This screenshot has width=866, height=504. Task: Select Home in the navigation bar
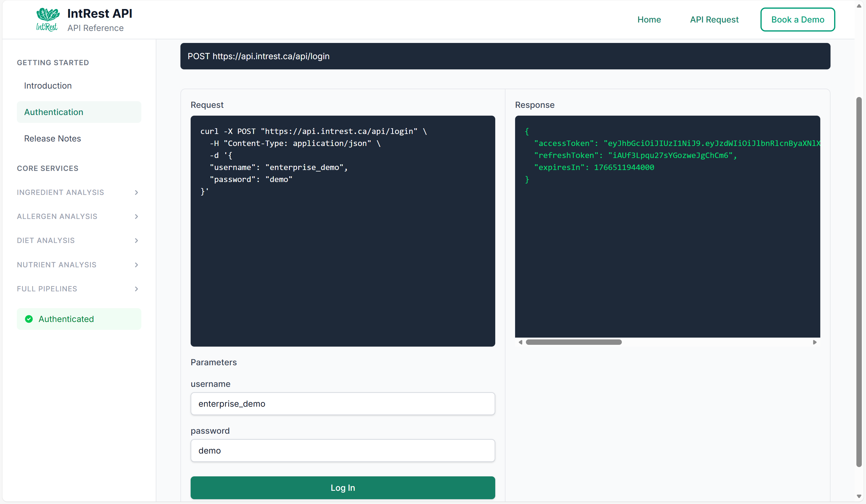[x=649, y=19]
